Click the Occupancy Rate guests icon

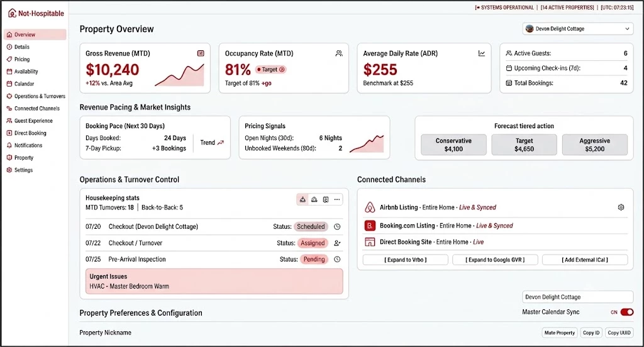(x=339, y=53)
